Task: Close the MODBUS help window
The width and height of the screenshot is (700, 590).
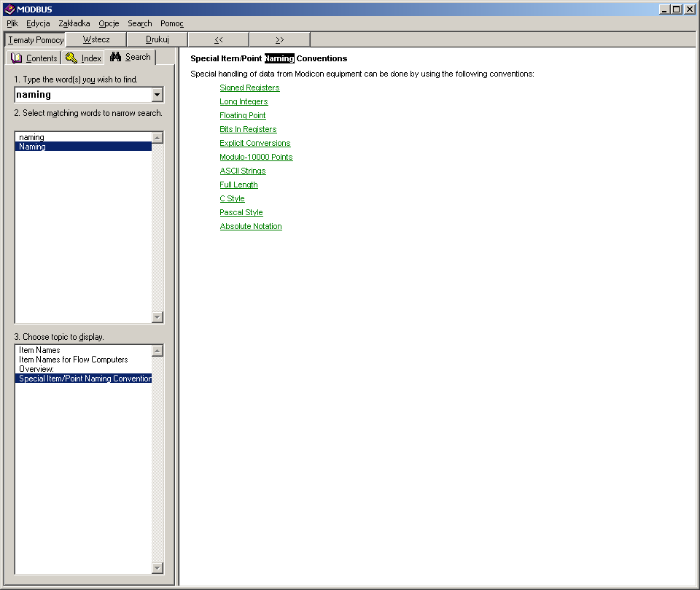Action: click(690, 9)
